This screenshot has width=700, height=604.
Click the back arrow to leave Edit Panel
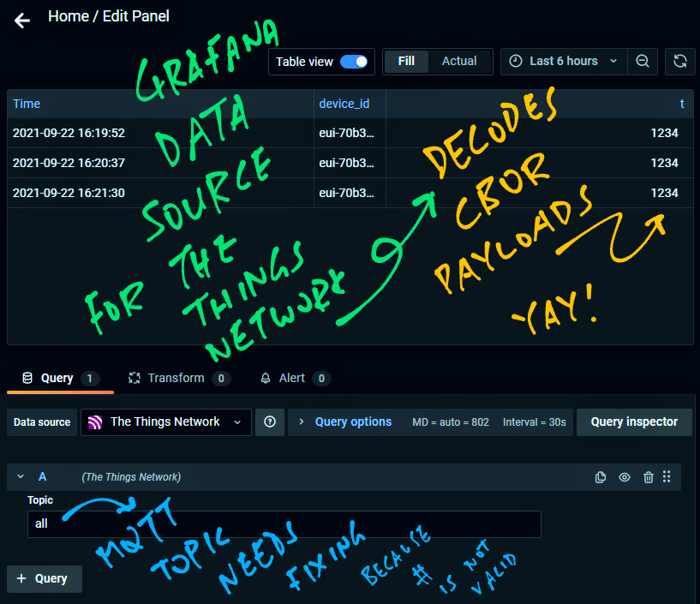(x=22, y=21)
